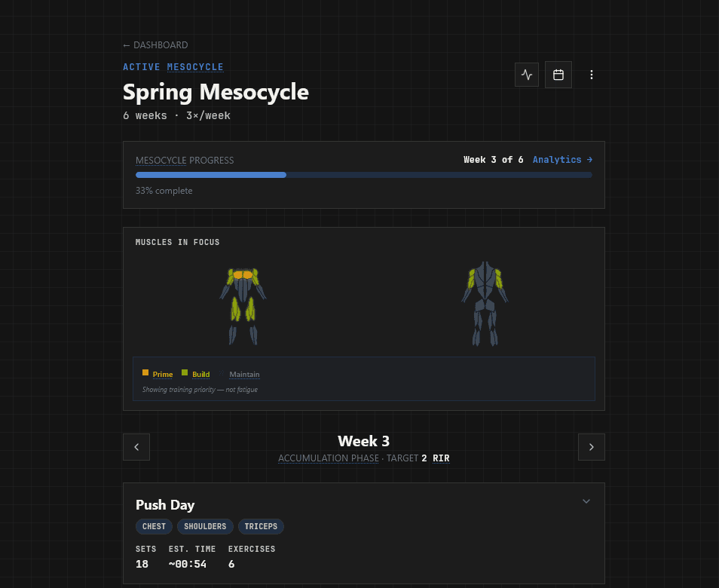This screenshot has height=588, width=719.
Task: Click the CHEST muscle tag
Action: point(154,526)
